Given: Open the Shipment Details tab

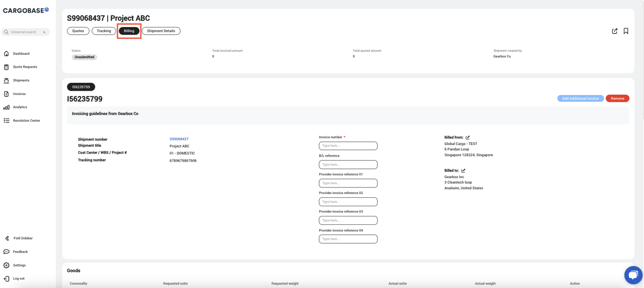Looking at the screenshot, I should click(161, 30).
